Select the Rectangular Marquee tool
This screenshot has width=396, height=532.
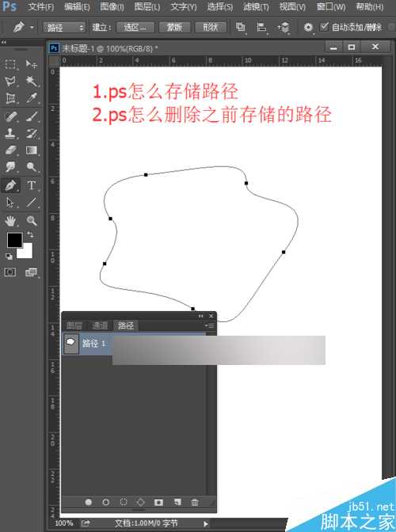pyautogui.click(x=10, y=64)
